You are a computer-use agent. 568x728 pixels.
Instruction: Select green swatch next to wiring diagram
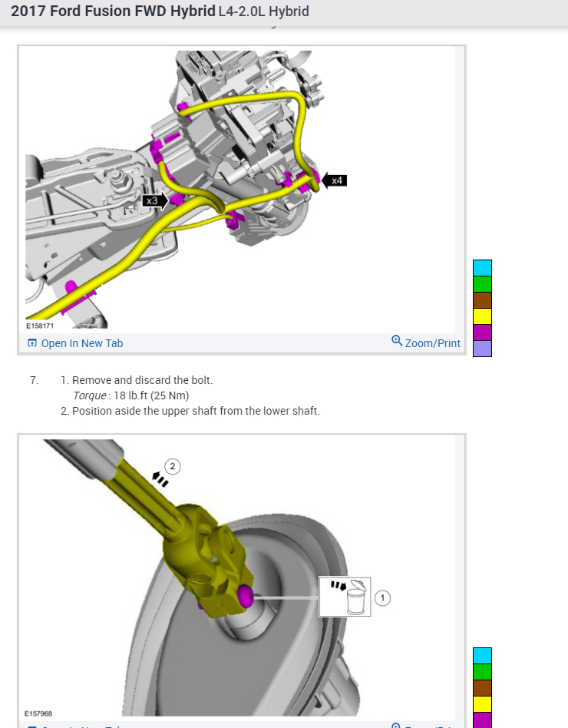[482, 284]
